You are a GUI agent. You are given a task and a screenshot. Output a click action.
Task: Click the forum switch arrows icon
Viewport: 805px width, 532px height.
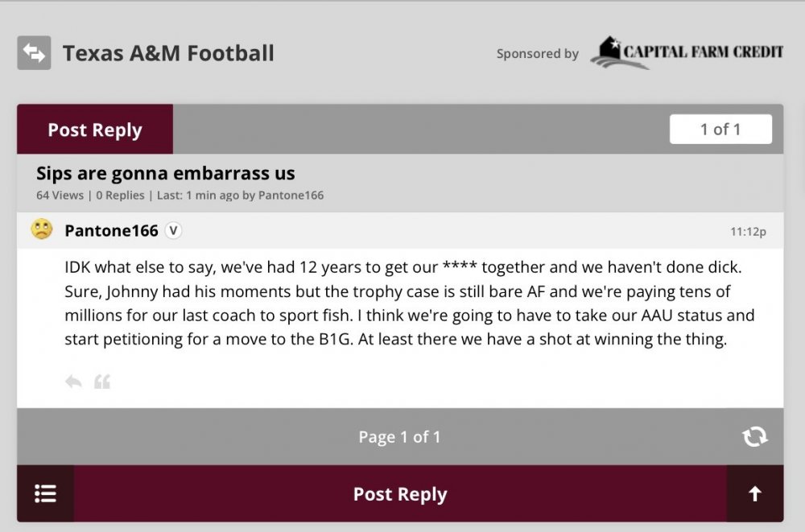point(34,53)
